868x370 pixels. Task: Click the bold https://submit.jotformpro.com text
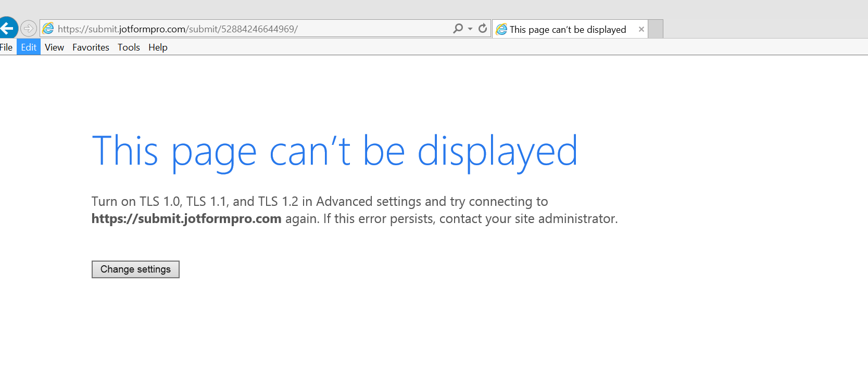[186, 219]
